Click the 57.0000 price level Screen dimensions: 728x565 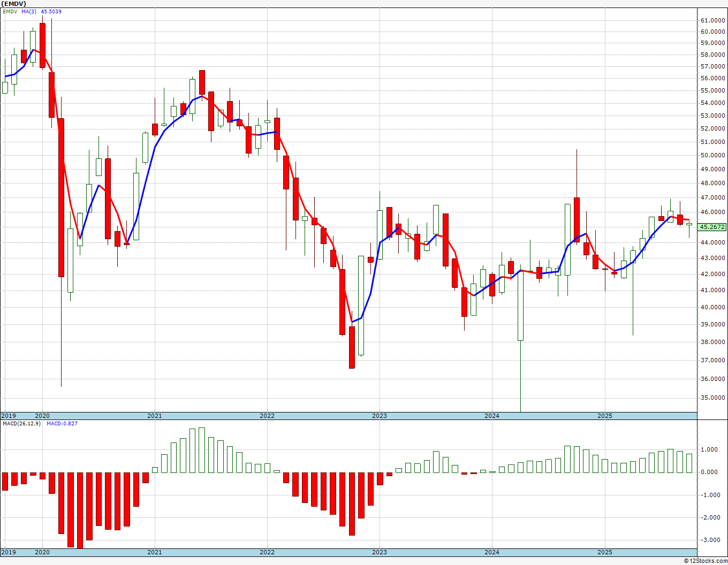[713, 66]
